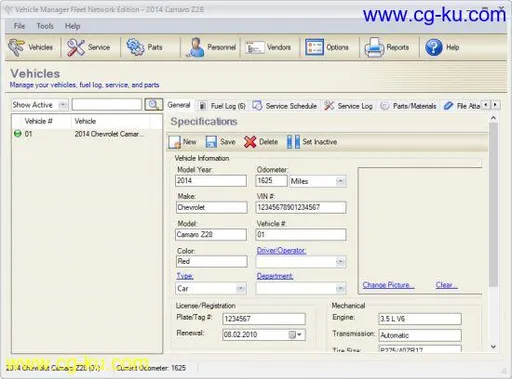Open the Parts gears icon

point(135,47)
